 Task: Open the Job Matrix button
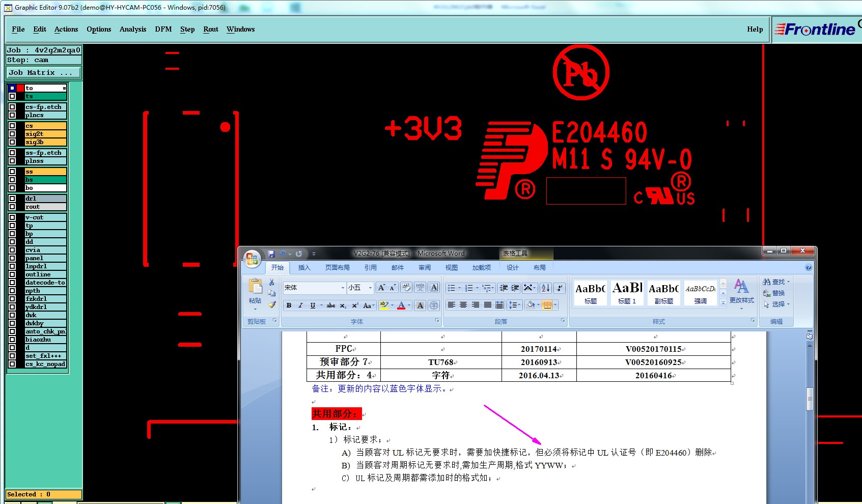(x=44, y=72)
